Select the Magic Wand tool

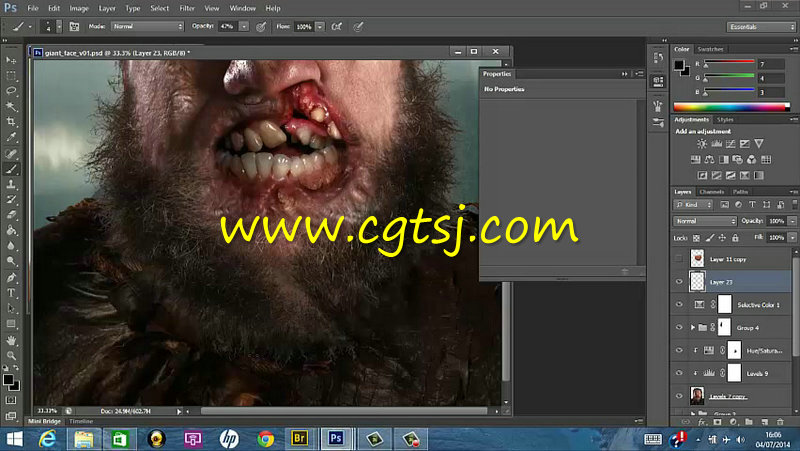(x=11, y=106)
